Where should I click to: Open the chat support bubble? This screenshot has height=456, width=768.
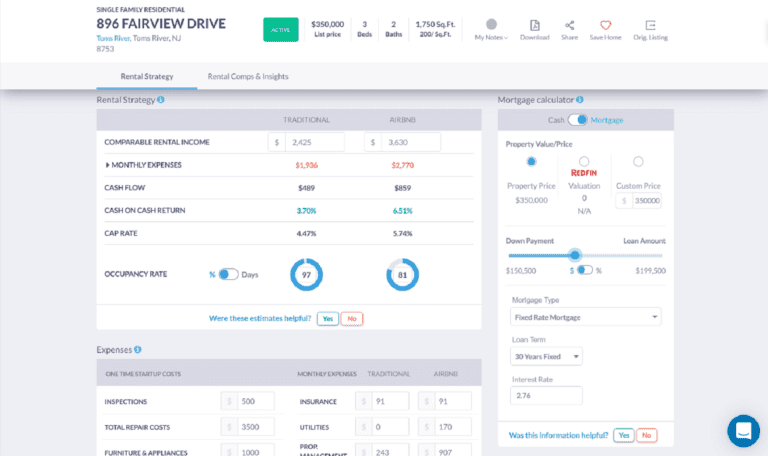coord(743,431)
